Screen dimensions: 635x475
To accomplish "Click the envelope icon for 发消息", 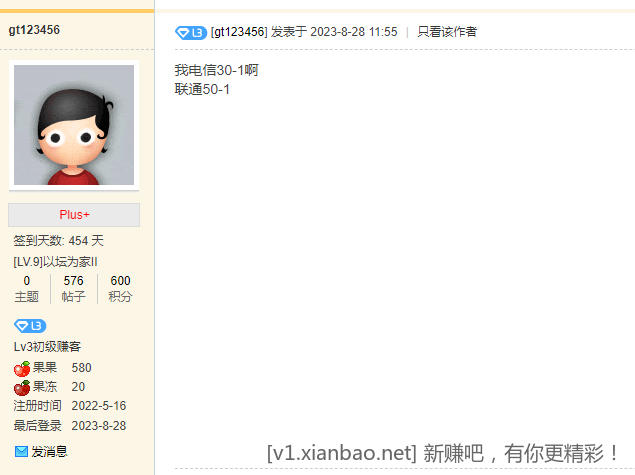I will click(x=21, y=451).
